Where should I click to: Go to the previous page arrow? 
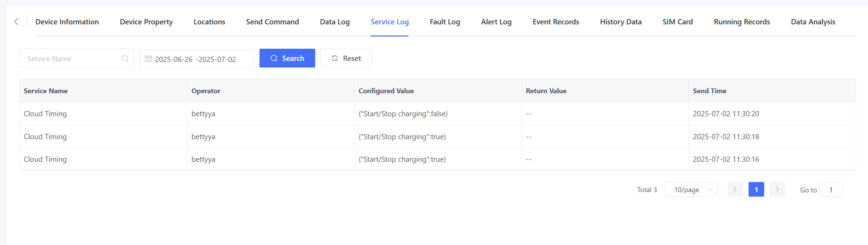click(735, 190)
